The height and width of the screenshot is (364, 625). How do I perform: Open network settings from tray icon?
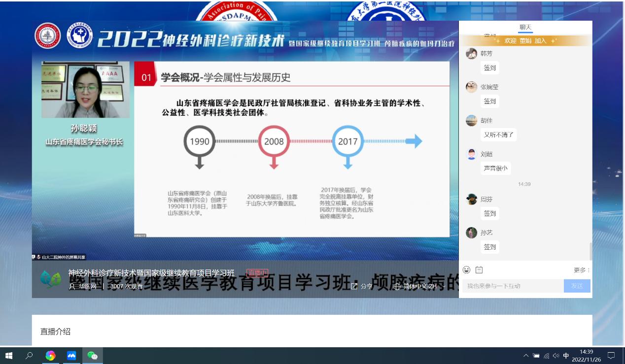click(x=546, y=355)
